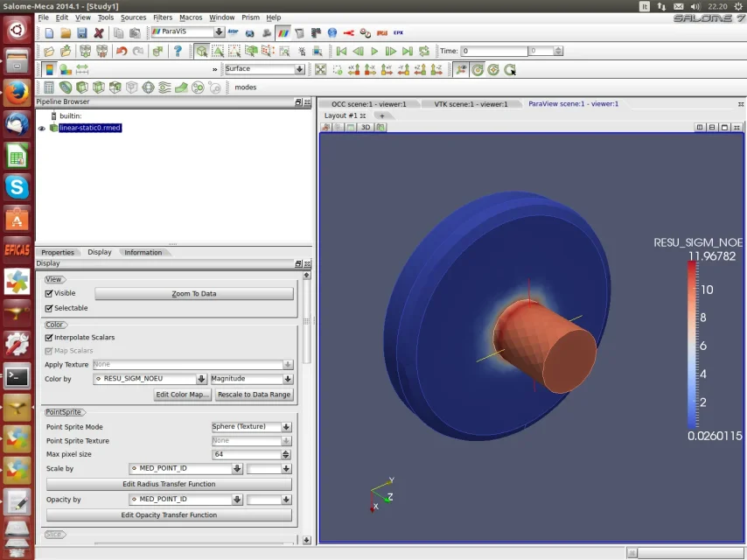Viewport: 747px width, 560px height.
Task: Toggle Interpolate Scalars checkbox
Action: click(49, 338)
